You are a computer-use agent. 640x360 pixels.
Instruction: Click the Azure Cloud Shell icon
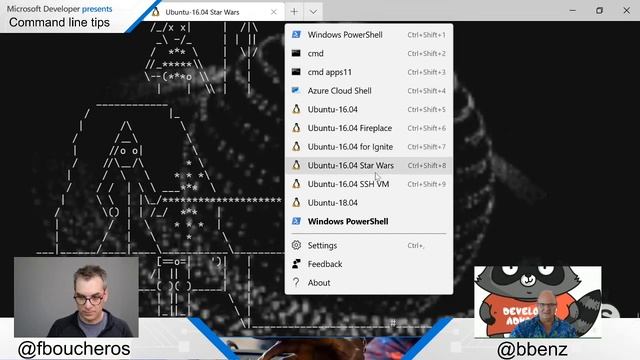pyautogui.click(x=296, y=91)
